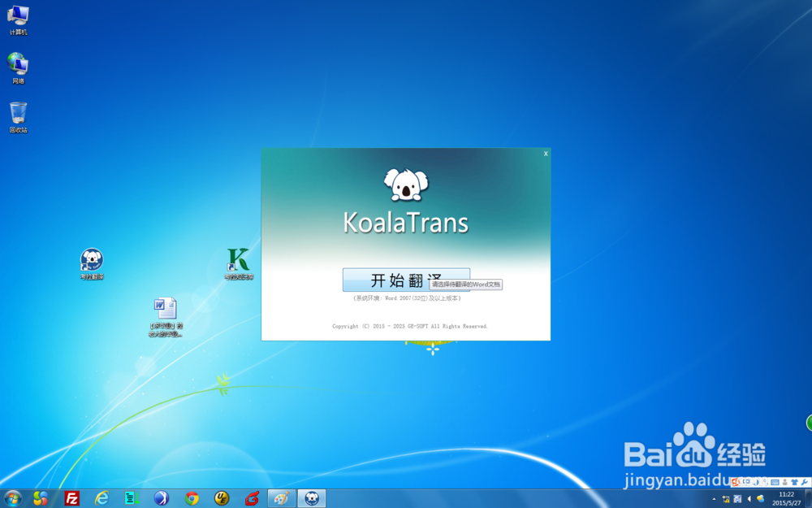Open the clock showing 11:22
Screen dimensions: 812x508
pyautogui.click(x=786, y=499)
